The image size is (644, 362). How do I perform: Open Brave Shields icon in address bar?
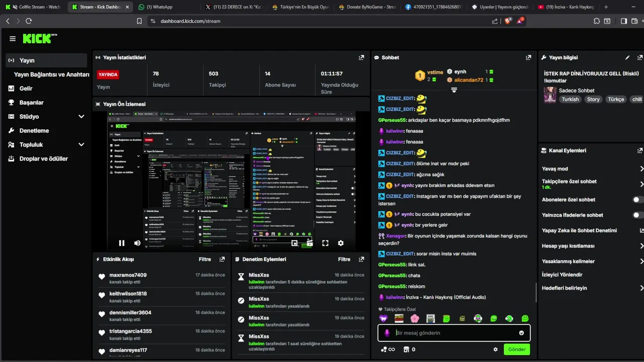tap(508, 21)
